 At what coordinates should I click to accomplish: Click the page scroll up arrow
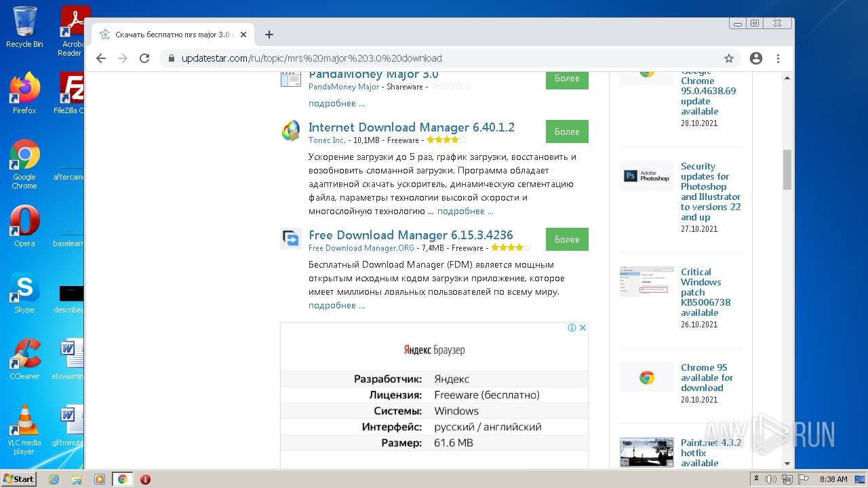pos(787,77)
